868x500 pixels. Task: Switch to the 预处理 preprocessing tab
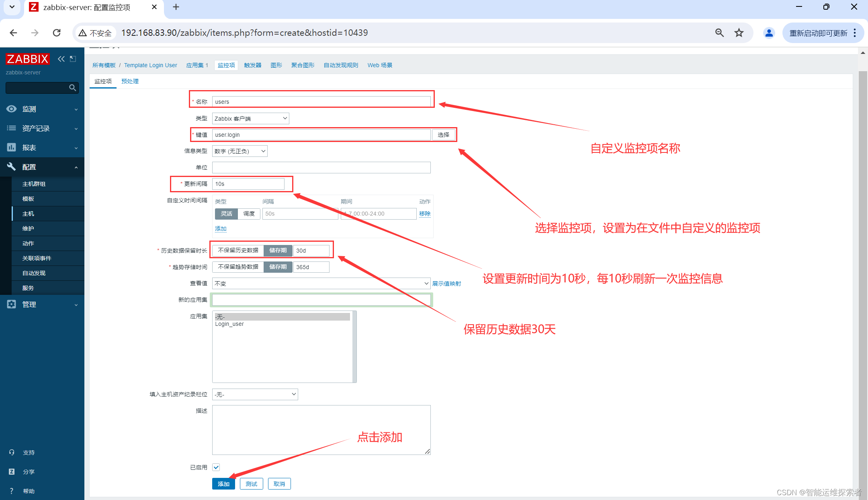click(x=130, y=81)
